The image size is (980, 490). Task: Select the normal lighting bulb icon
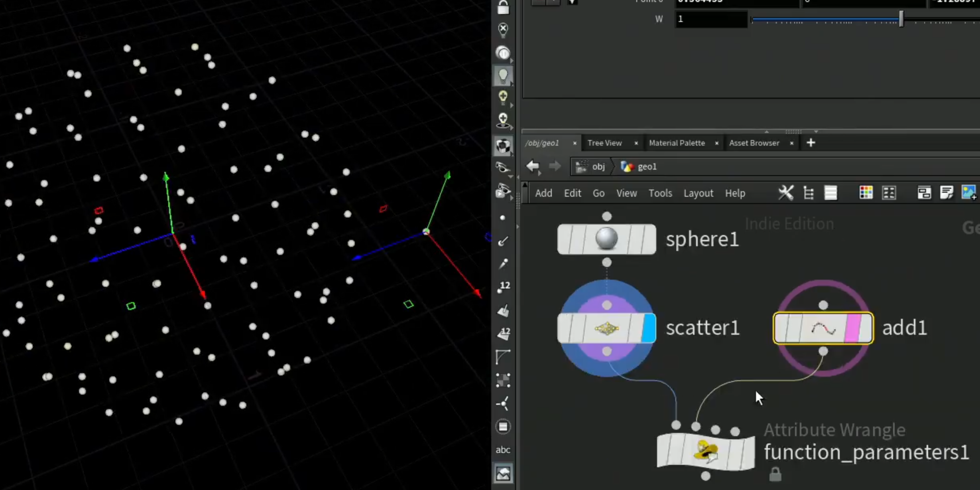(503, 75)
